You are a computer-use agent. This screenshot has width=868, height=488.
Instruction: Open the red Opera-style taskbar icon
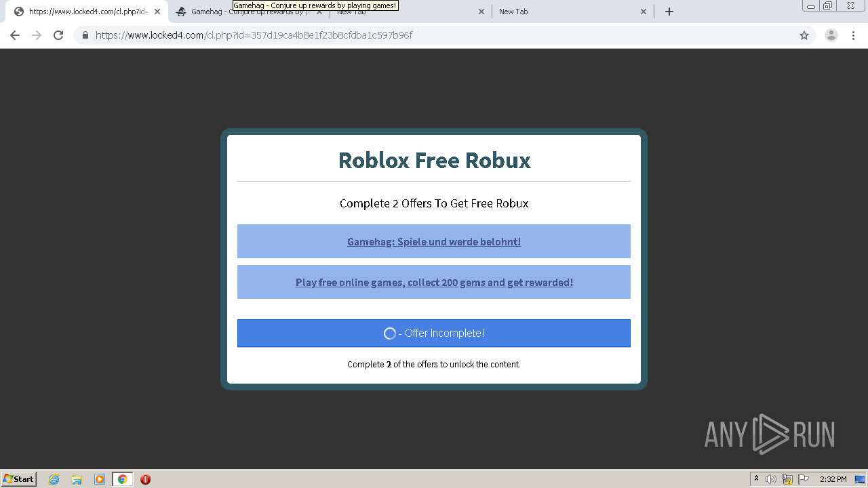point(145,479)
